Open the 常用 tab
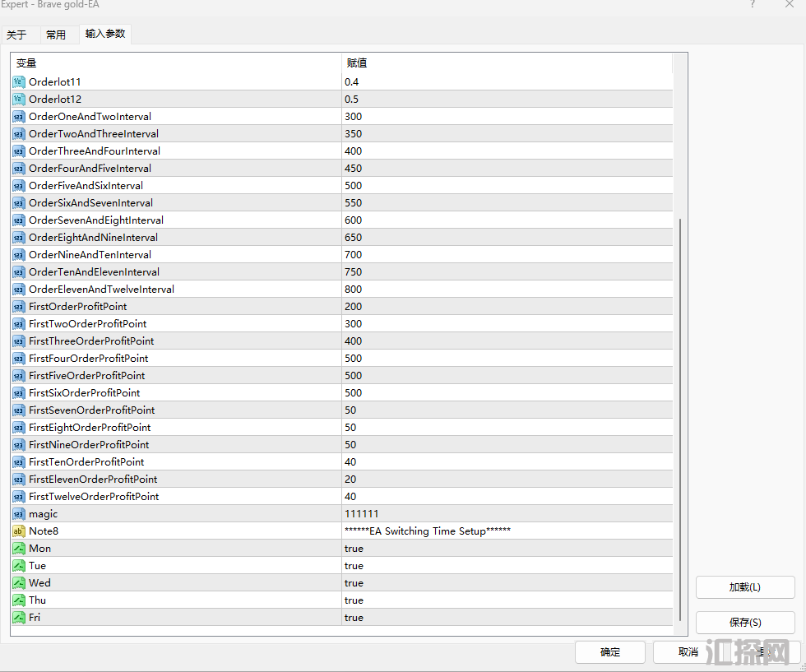 tap(56, 35)
